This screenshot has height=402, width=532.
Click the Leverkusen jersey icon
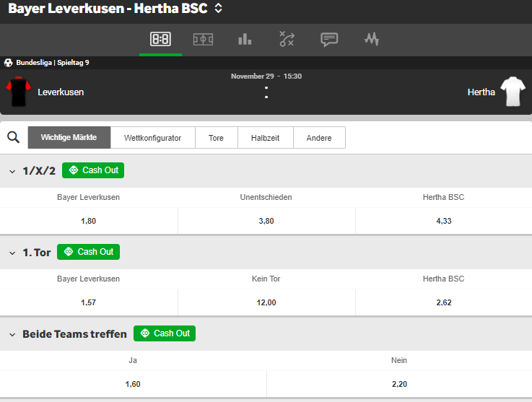18,92
